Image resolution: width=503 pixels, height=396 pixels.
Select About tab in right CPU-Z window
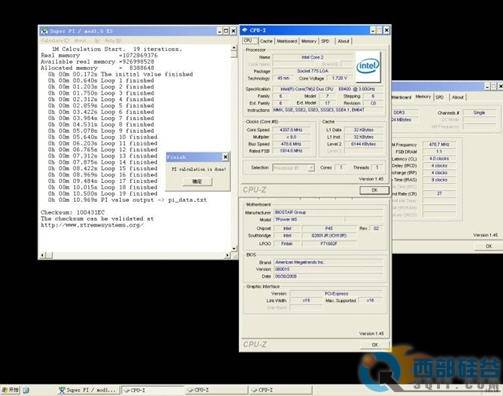(458, 97)
